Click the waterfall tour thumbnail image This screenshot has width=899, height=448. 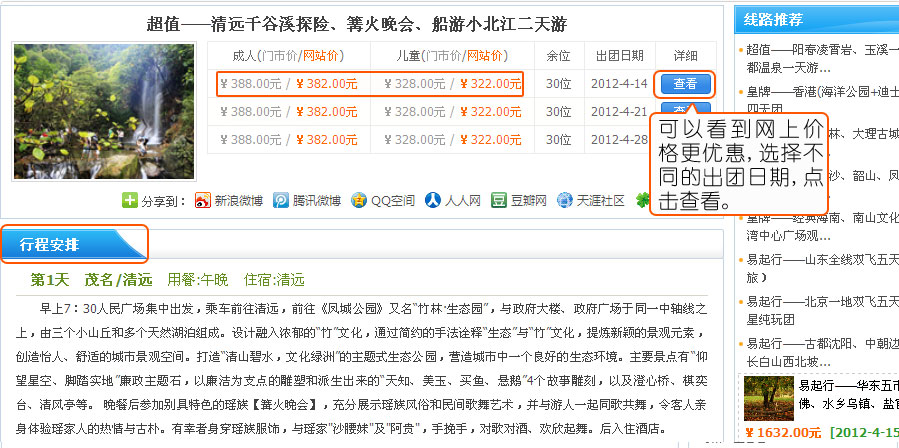tap(76, 111)
